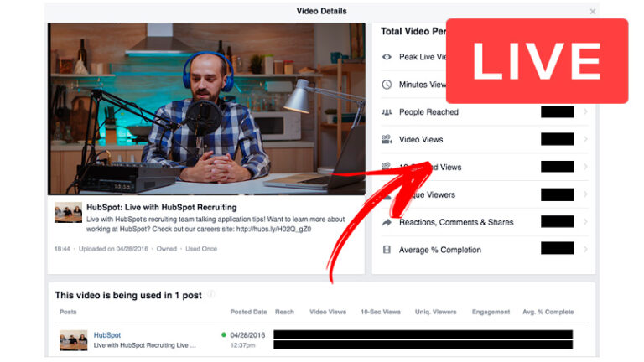Expand Reactions, Comments & Shares chevron
The height and width of the screenshot is (362, 644).
[585, 221]
